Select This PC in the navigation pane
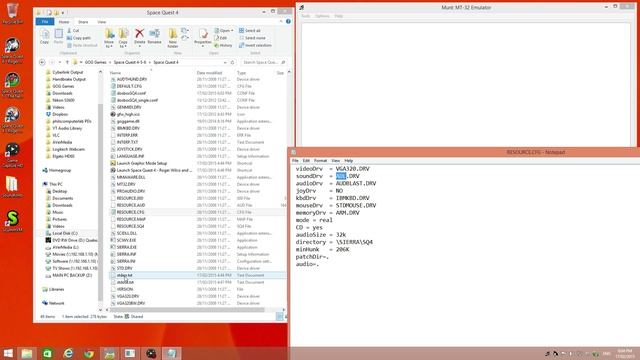The width and height of the screenshot is (640, 360). pyautogui.click(x=56, y=184)
